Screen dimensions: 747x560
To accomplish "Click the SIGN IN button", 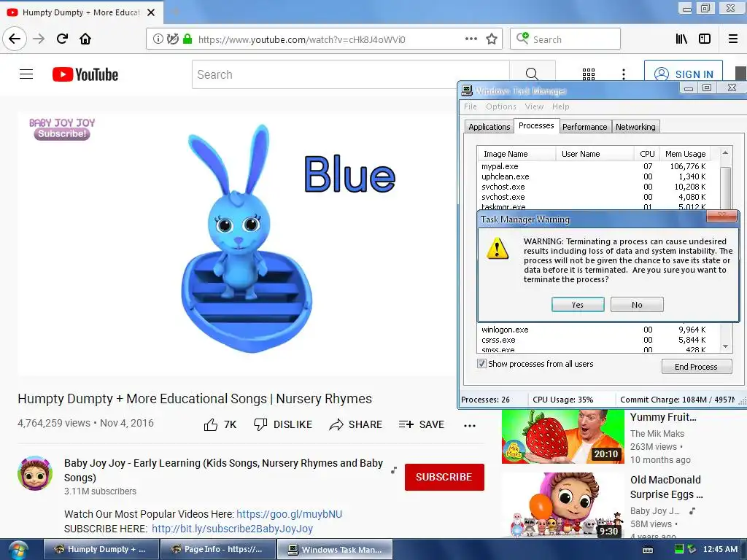I will point(684,74).
